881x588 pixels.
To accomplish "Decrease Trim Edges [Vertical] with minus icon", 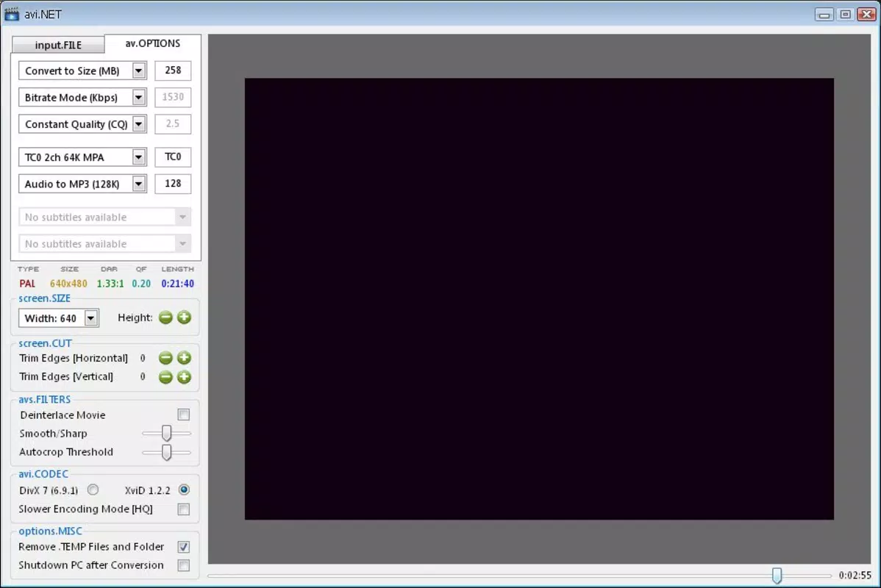I will click(x=165, y=377).
